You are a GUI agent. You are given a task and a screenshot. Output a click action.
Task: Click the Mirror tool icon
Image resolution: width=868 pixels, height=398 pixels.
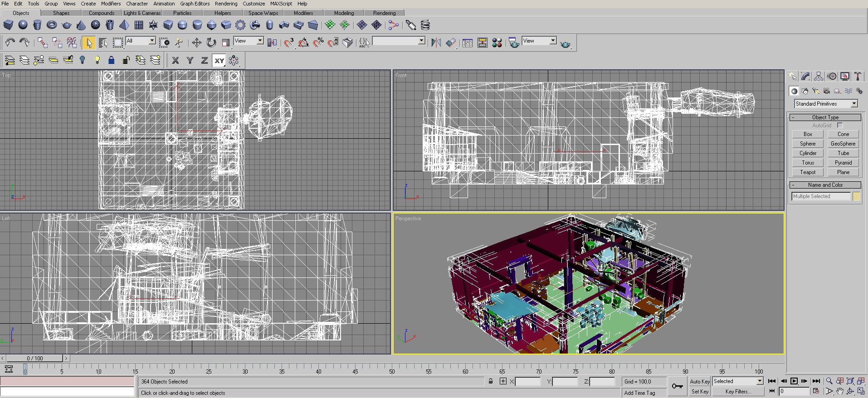[x=436, y=43]
